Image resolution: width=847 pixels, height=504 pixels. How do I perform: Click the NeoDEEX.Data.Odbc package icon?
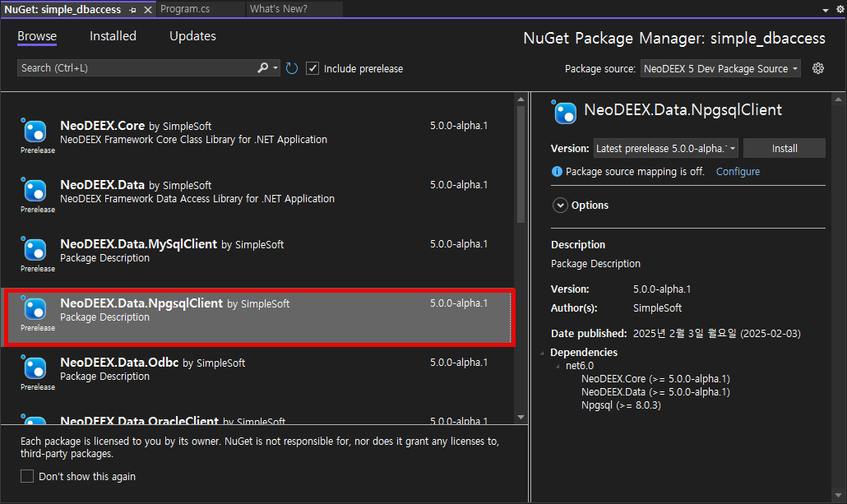click(35, 368)
